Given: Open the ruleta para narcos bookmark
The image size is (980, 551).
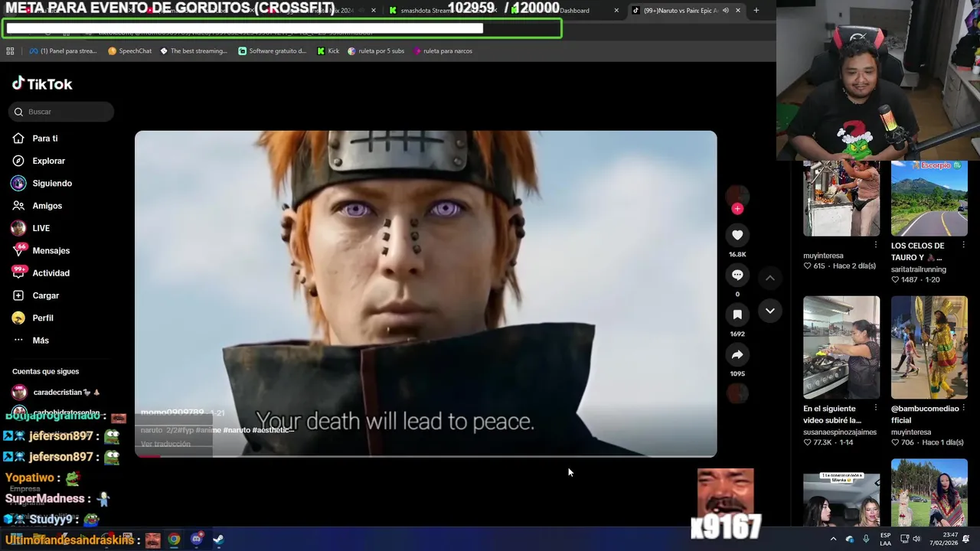Looking at the screenshot, I should click(443, 51).
